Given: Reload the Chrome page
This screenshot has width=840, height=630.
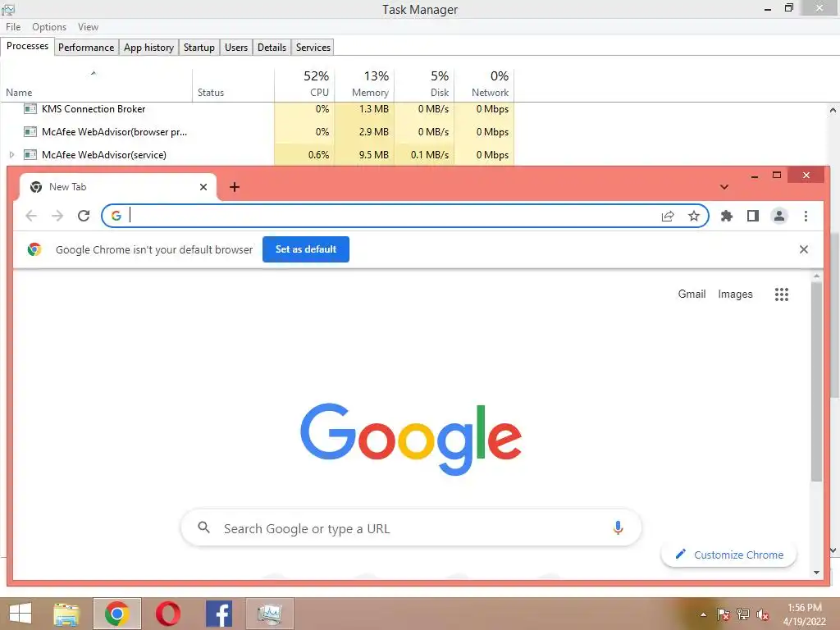Looking at the screenshot, I should (84, 216).
